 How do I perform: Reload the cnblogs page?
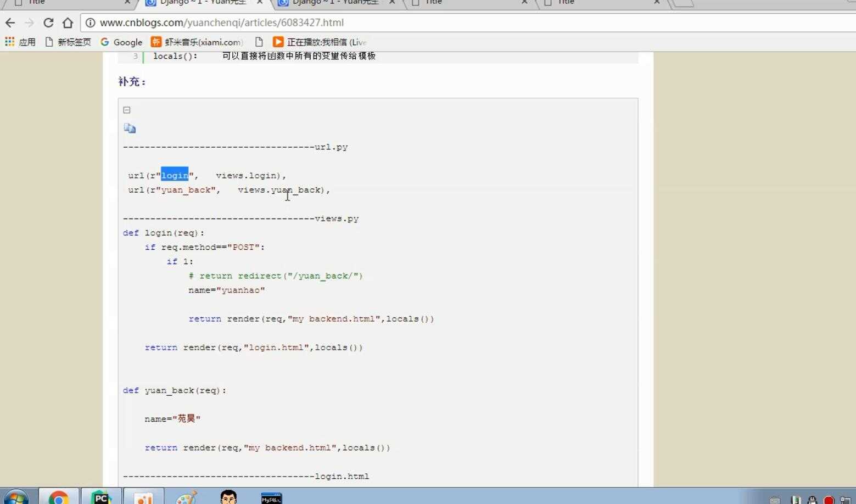pyautogui.click(x=48, y=23)
